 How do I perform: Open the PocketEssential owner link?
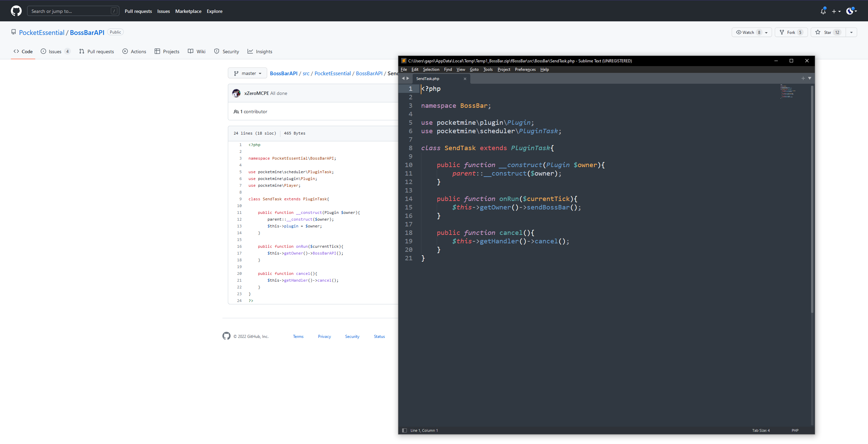(41, 33)
